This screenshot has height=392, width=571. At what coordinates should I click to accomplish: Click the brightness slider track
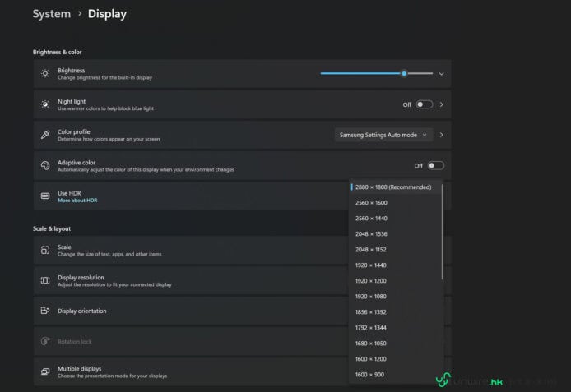(362, 74)
